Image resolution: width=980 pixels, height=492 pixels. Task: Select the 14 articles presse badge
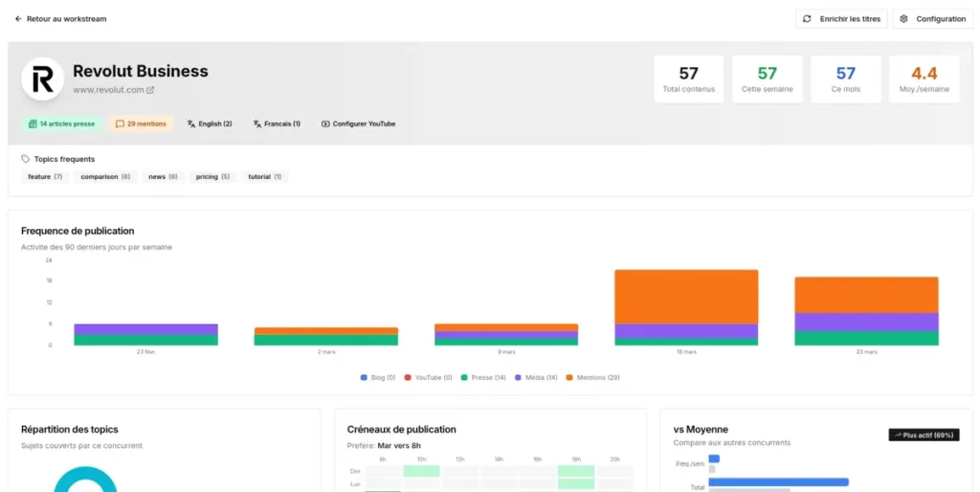(x=61, y=123)
